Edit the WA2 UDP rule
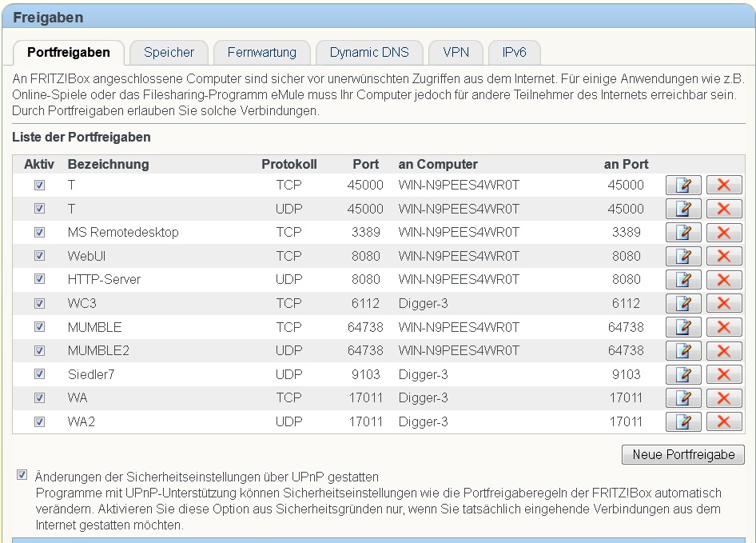This screenshot has height=543, width=756. [683, 421]
